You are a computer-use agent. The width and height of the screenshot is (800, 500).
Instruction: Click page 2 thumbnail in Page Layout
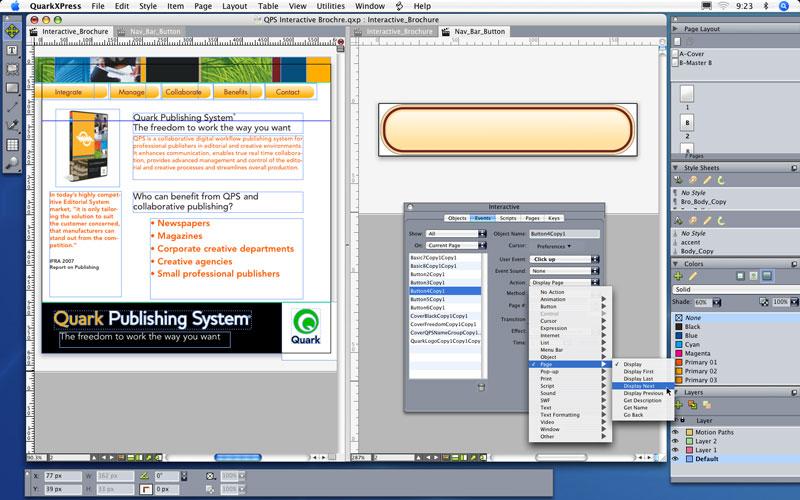point(687,122)
